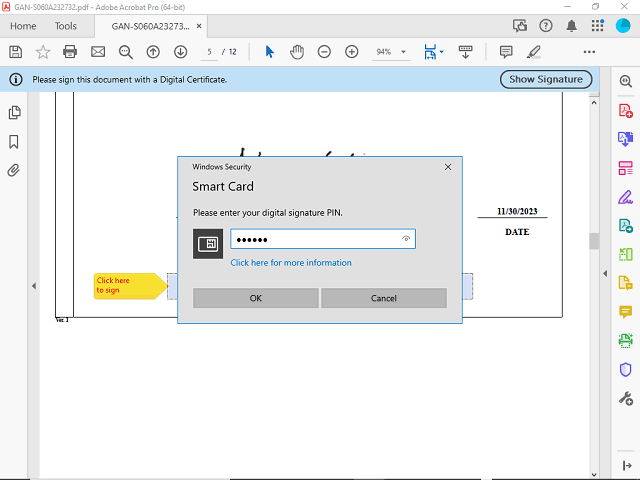Screen dimensions: 640x480
Task: Add a comment using the speech bubble icon
Action: [x=506, y=52]
